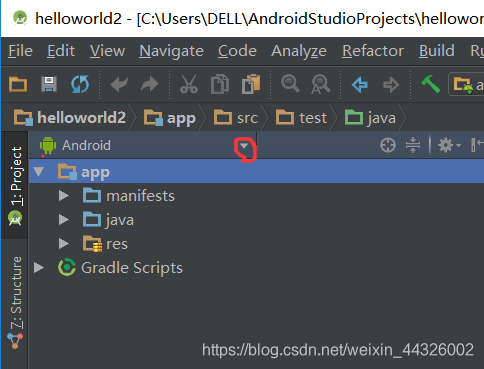Click the Find magnifier icon
Viewport: 484px width, 369px height.
coord(290,83)
